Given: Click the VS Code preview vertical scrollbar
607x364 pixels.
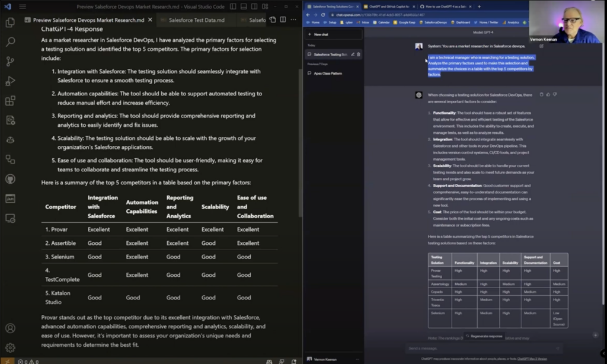Looking at the screenshot, I should coord(300,143).
